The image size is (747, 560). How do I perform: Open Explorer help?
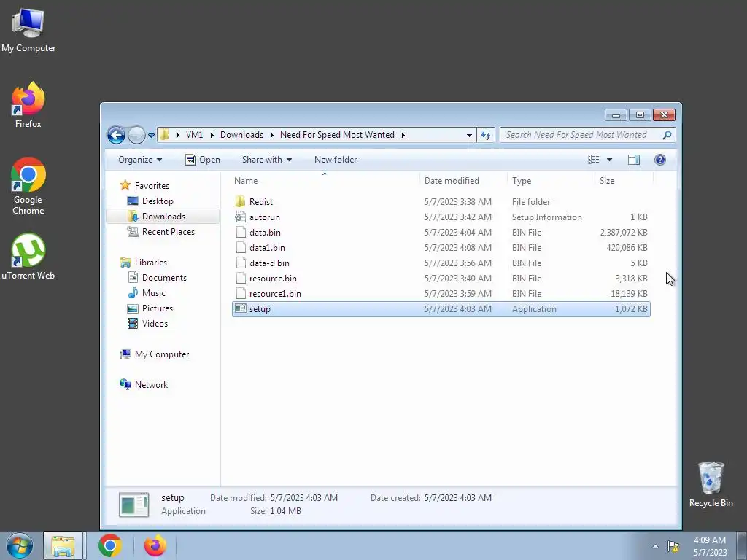coord(659,160)
